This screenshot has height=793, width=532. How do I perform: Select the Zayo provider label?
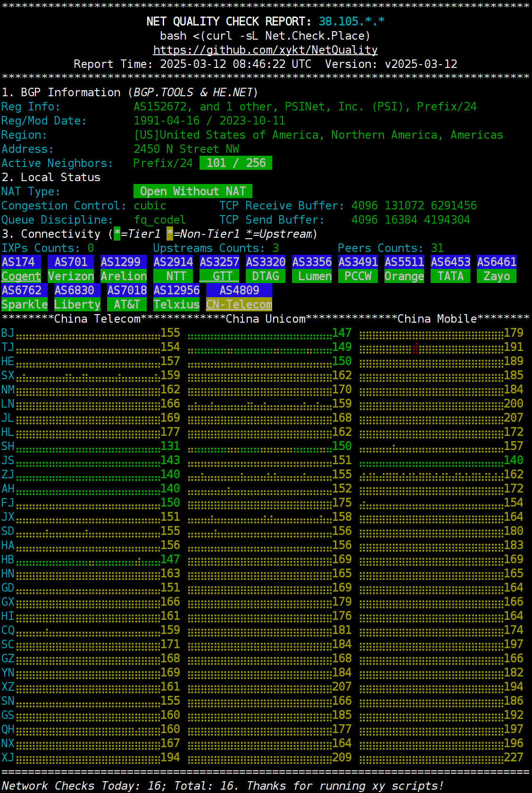click(x=497, y=276)
